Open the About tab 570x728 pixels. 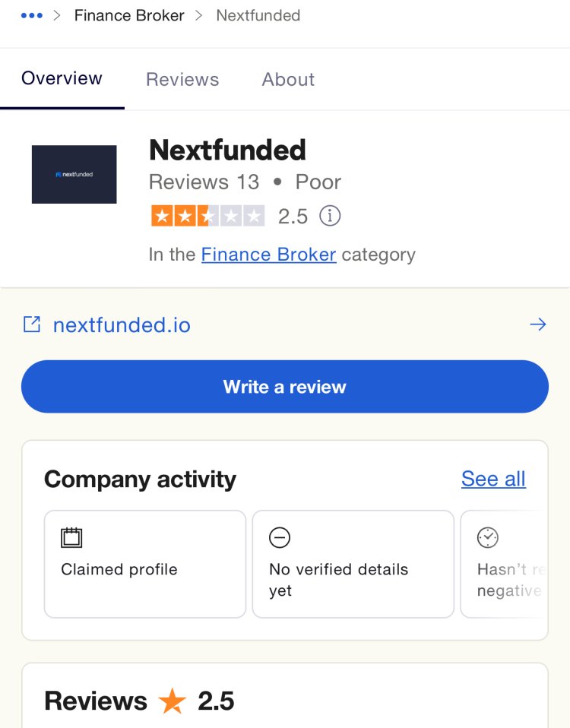(288, 79)
